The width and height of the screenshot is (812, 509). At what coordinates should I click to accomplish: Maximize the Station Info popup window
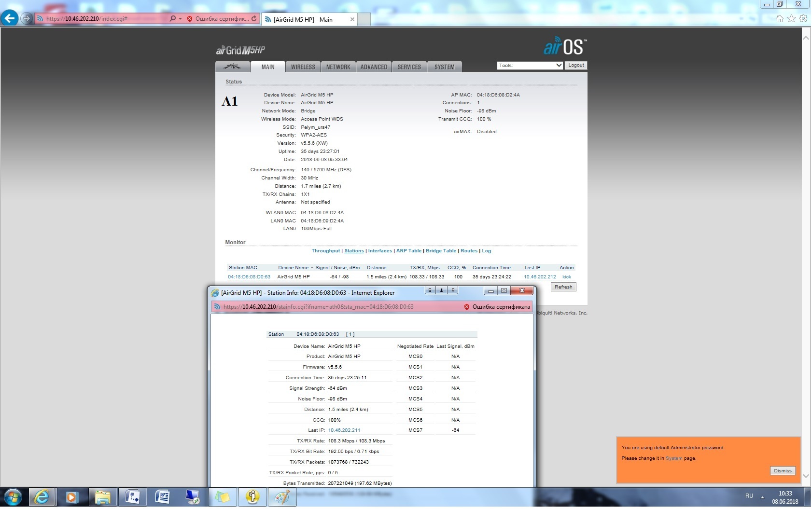504,290
